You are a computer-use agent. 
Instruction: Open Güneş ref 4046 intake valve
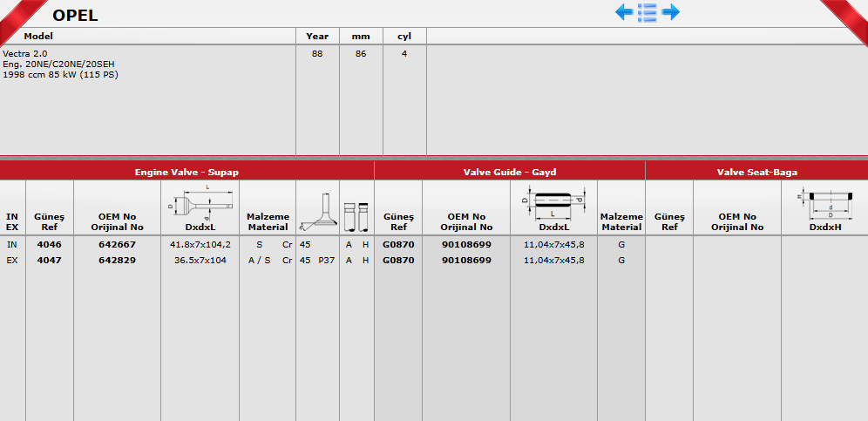click(x=49, y=245)
